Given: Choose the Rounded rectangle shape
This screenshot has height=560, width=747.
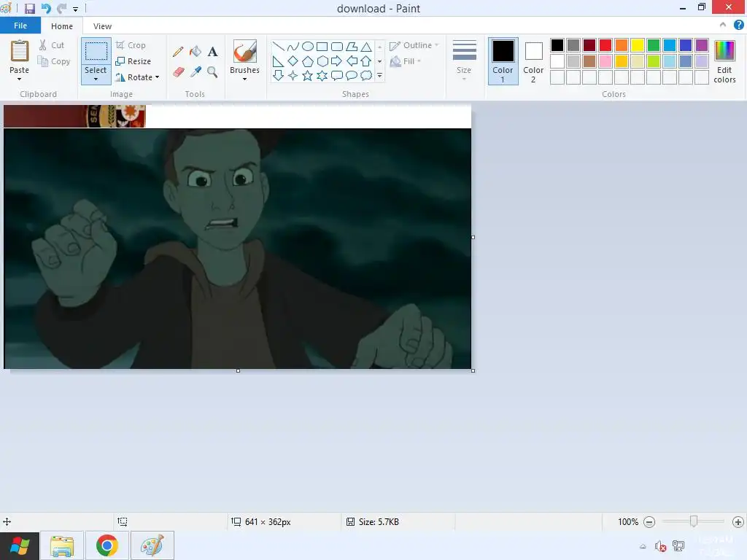Looking at the screenshot, I should coord(337,46).
